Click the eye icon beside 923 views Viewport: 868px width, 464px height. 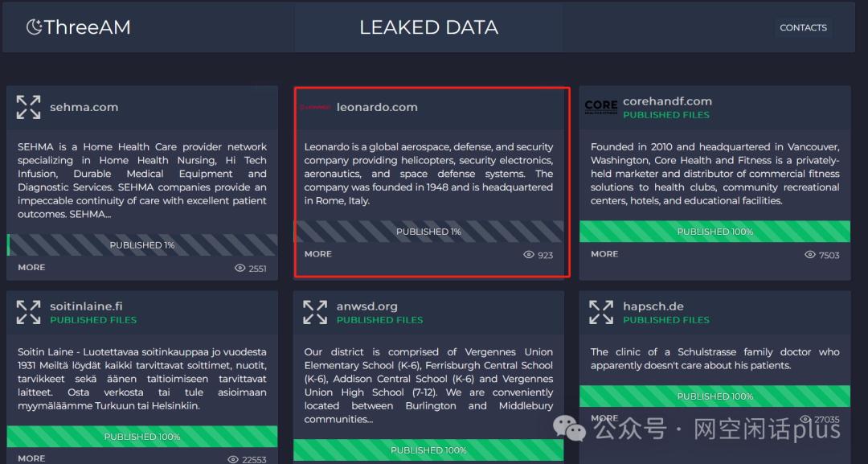[529, 255]
